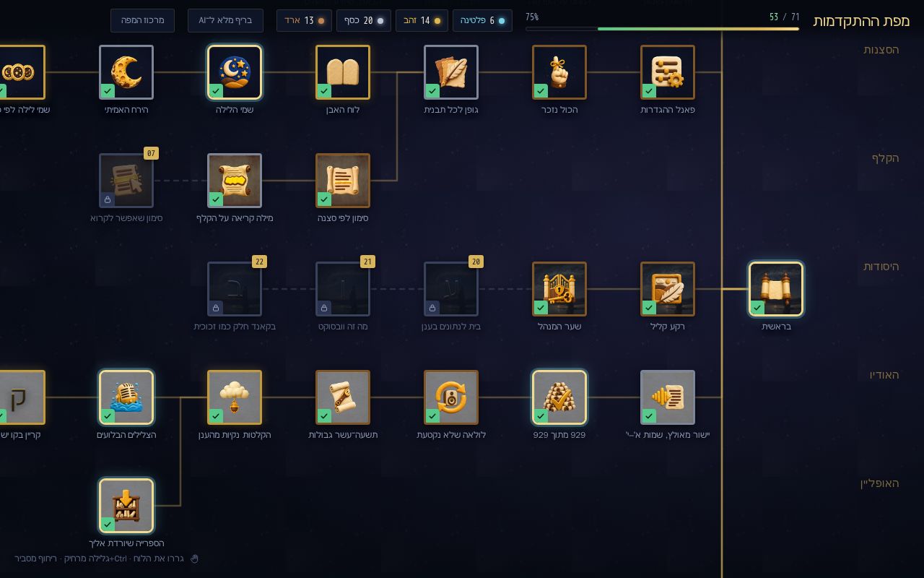Select the partially visible coins night-sky node

tap(22, 72)
